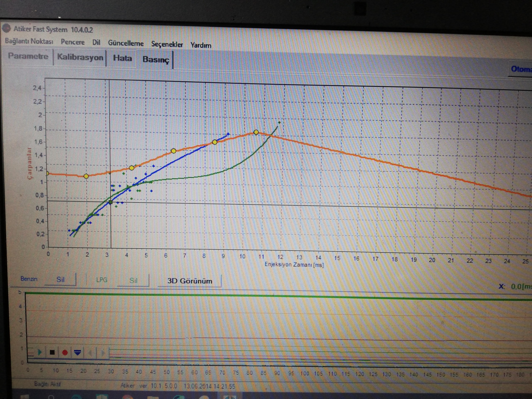Click the green square cursor marker

click(x=111, y=202)
